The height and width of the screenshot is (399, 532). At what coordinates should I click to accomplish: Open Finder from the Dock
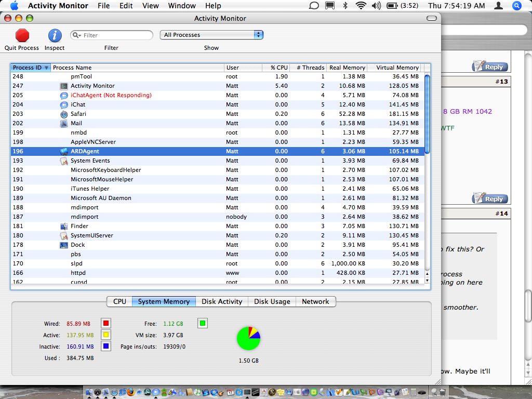[89, 393]
